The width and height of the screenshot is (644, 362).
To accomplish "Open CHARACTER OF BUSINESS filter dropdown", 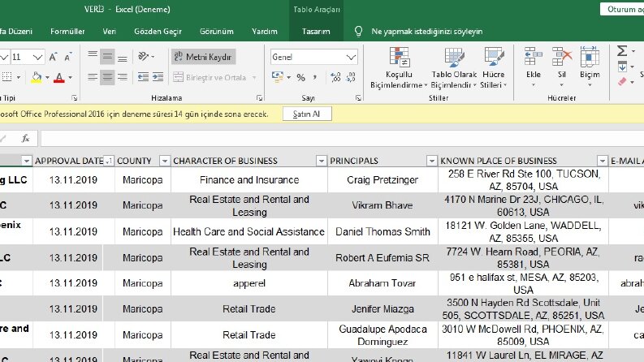I will [321, 161].
